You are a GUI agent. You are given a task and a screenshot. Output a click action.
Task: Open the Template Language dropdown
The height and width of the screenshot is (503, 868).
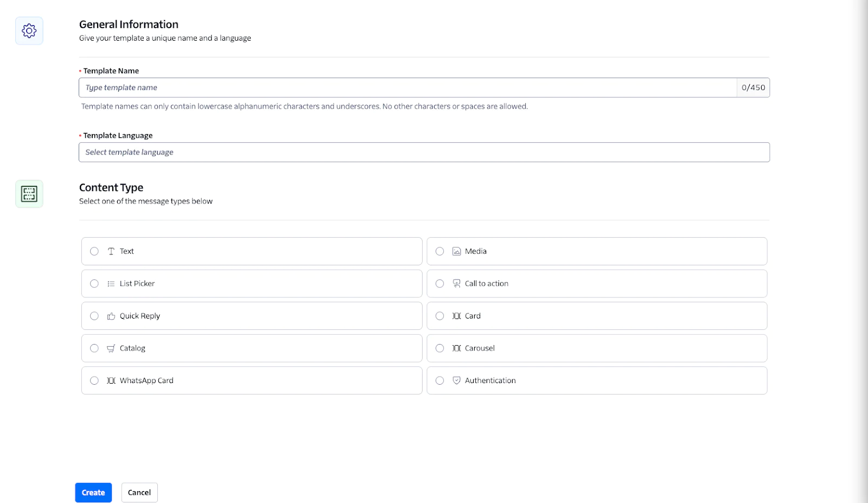click(424, 152)
